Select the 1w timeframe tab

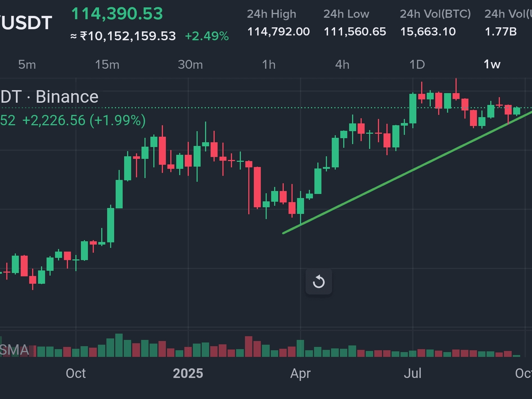tap(492, 65)
